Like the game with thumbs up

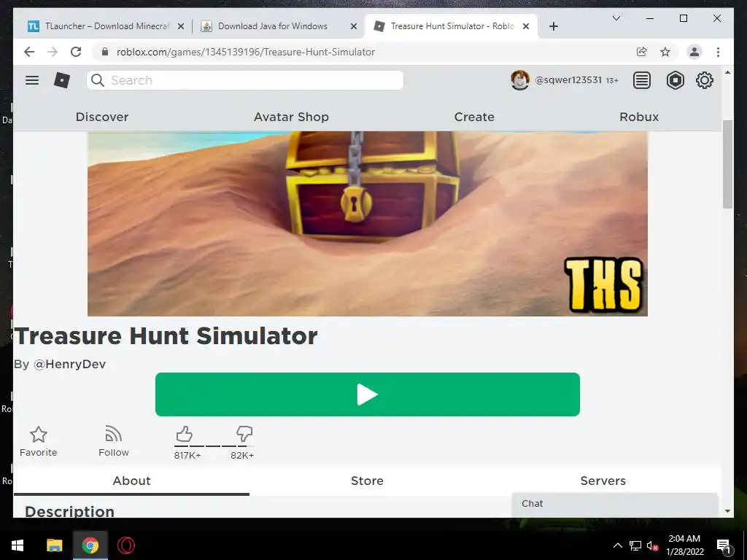(184, 434)
